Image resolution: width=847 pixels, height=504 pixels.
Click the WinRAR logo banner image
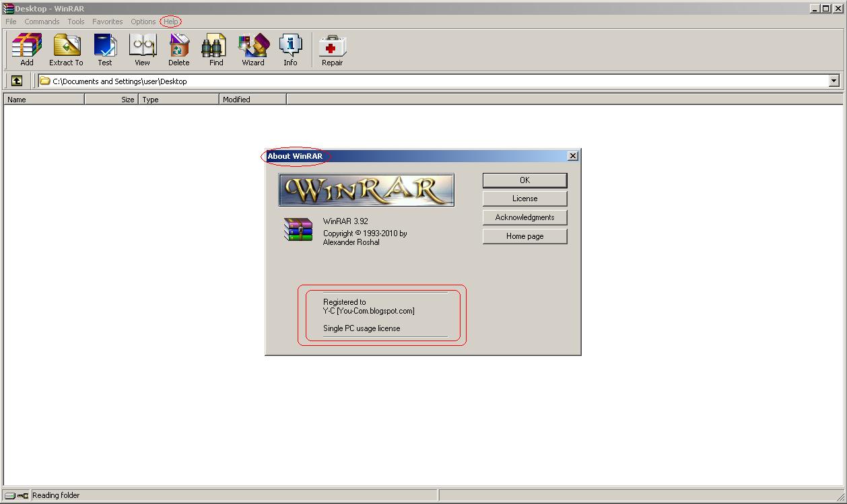tap(366, 190)
